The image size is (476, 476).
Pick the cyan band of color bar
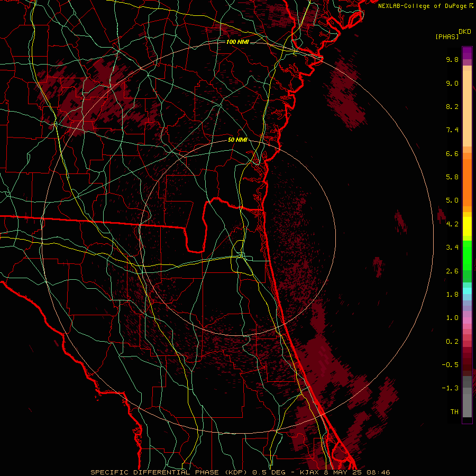(467, 291)
